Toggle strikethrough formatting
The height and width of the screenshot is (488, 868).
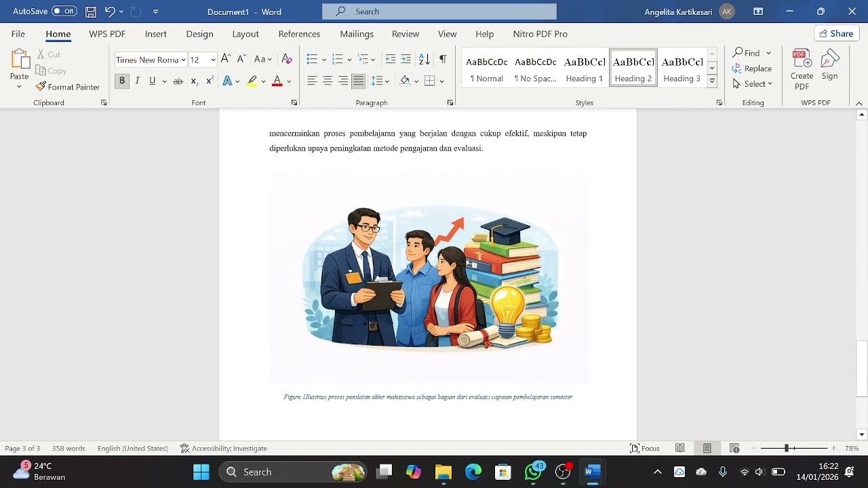click(x=178, y=81)
